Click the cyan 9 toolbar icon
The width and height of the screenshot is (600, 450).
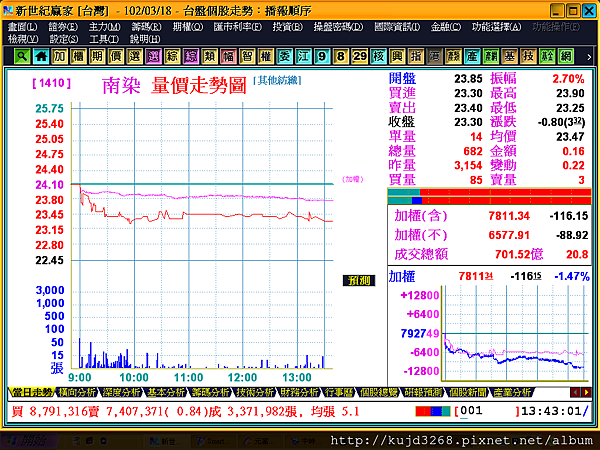tap(322, 57)
